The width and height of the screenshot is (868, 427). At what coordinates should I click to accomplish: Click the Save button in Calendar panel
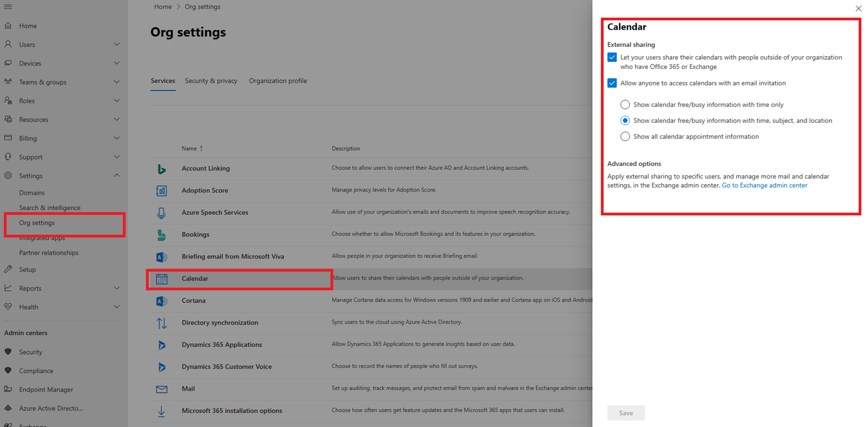(626, 413)
